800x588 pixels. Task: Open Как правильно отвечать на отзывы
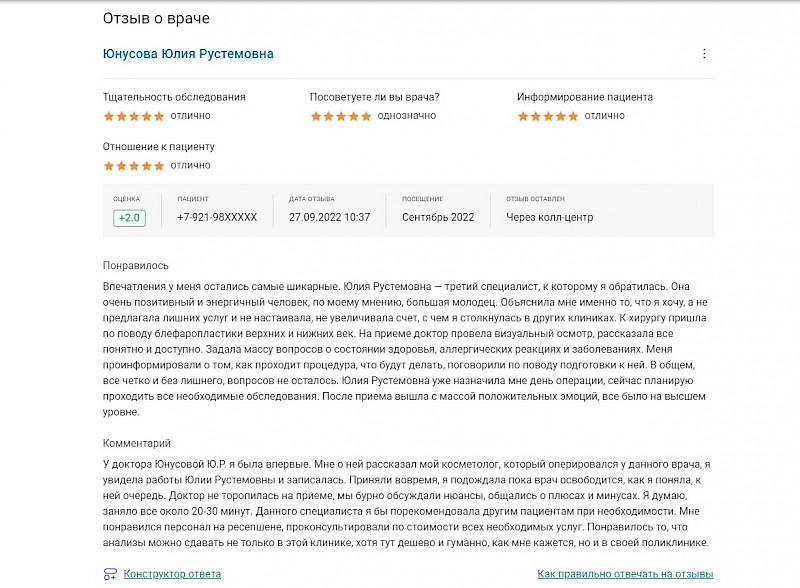(625, 574)
